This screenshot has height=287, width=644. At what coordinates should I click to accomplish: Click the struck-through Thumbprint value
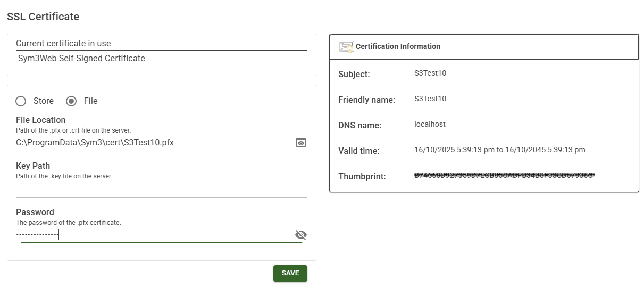click(504, 175)
